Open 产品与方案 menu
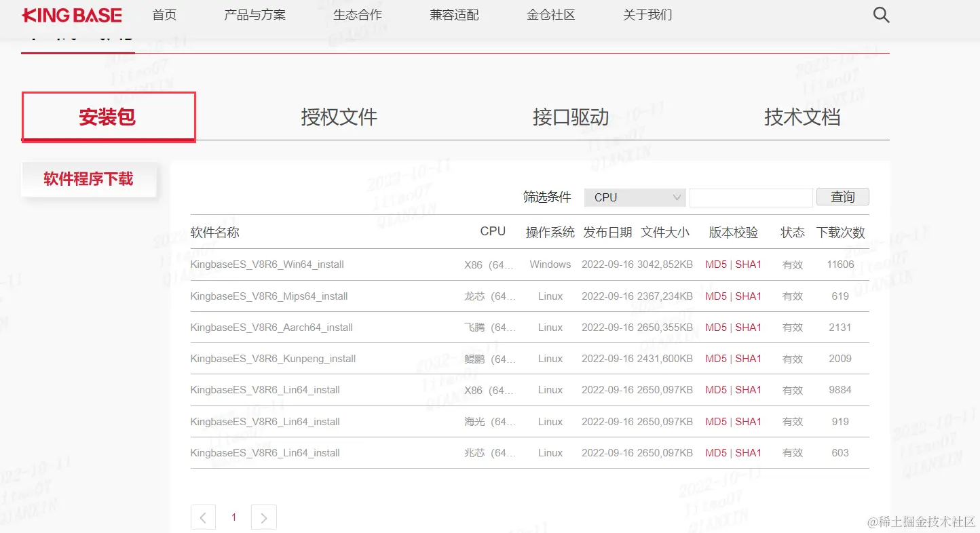The image size is (980, 533). (x=255, y=15)
